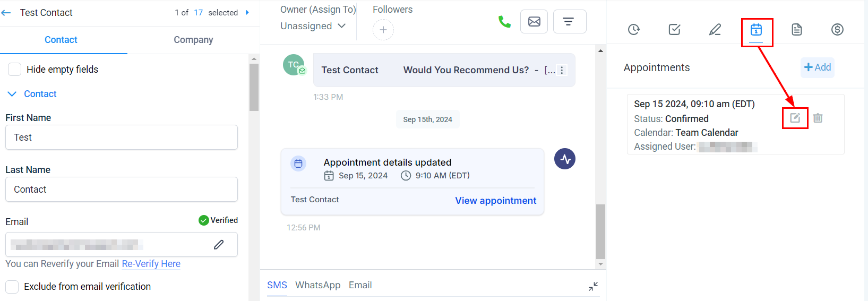The image size is (868, 301).
Task: Open message options three-dot menu
Action: click(x=562, y=70)
